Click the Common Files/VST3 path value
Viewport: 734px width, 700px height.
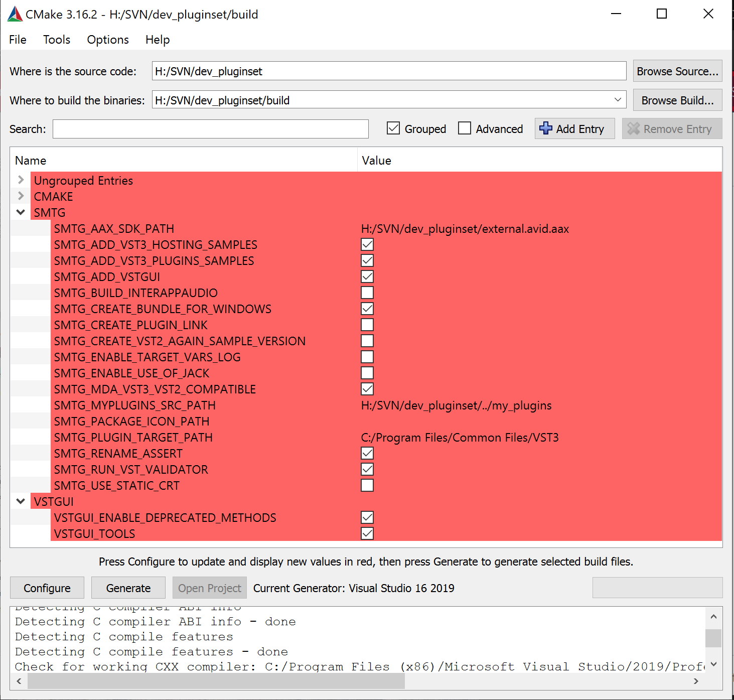(460, 438)
